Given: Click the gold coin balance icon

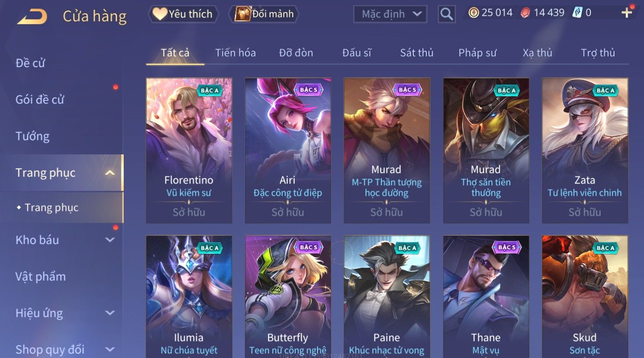Looking at the screenshot, I should point(473,13).
